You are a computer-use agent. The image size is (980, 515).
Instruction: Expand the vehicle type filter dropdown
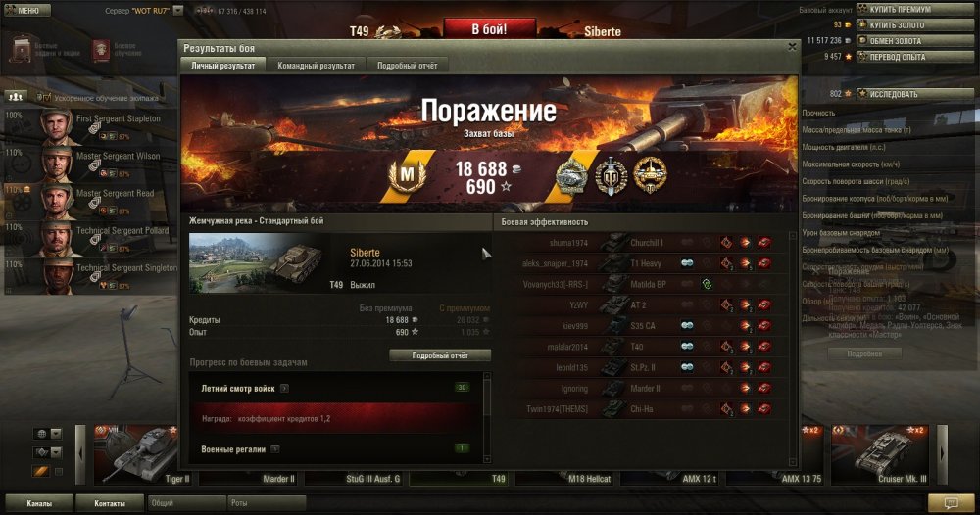[56, 452]
